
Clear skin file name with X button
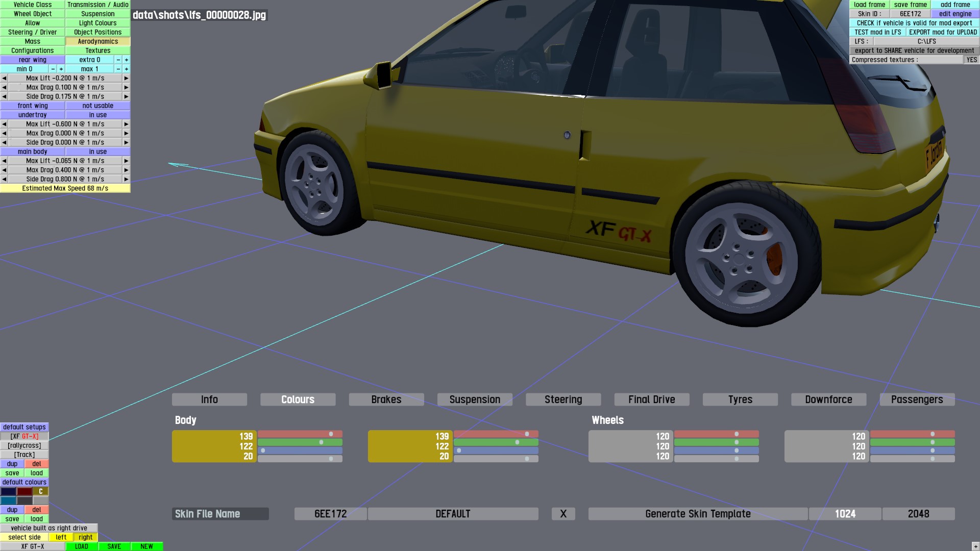coord(563,514)
